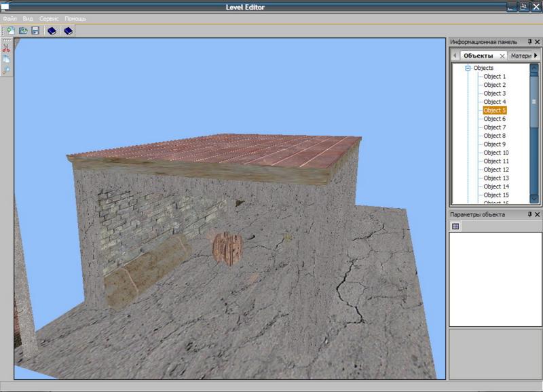Restore down the Level Editor window
This screenshot has width=543, height=392.
click(x=523, y=7)
